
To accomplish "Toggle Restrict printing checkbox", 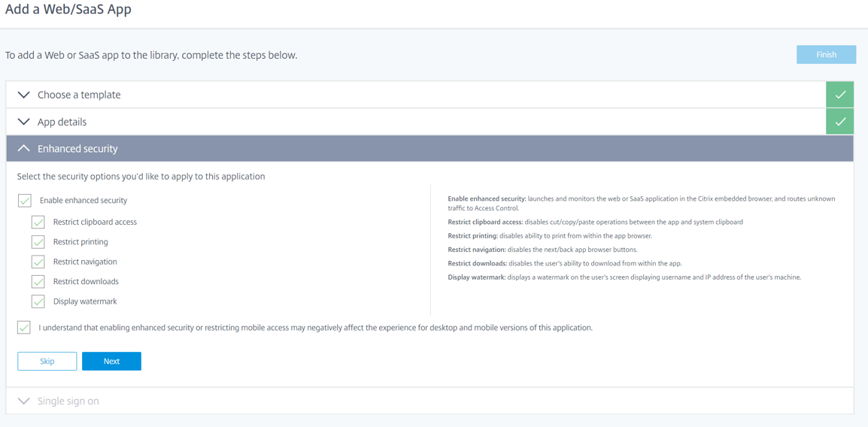I will 38,242.
